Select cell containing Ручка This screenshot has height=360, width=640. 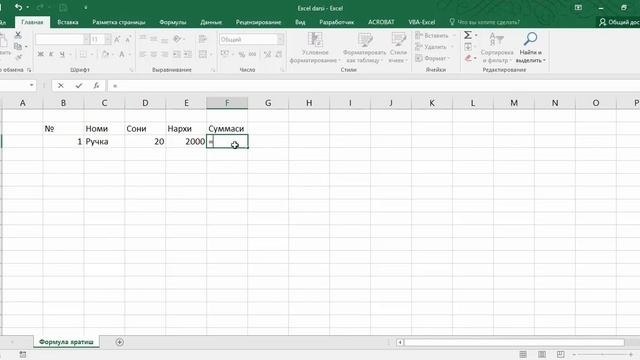(x=104, y=142)
